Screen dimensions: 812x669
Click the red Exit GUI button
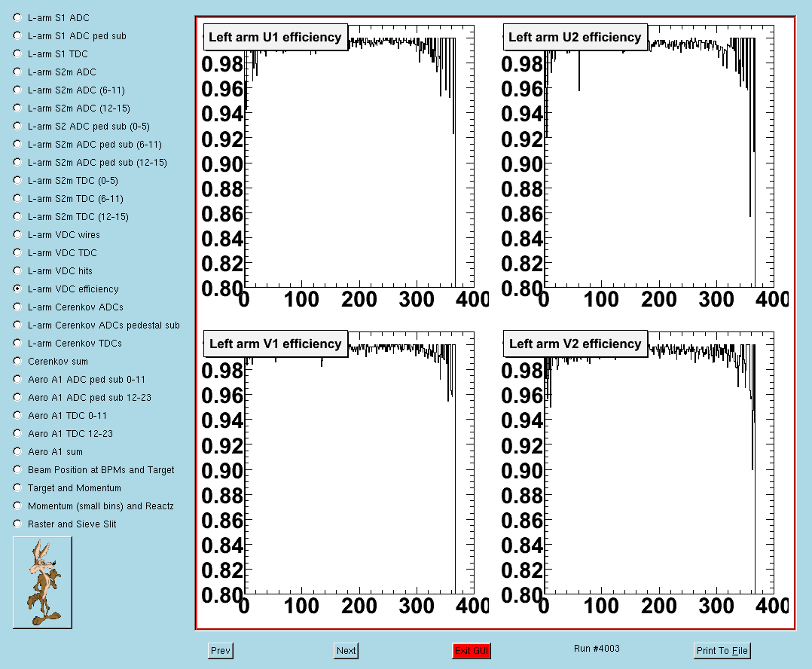coord(472,650)
